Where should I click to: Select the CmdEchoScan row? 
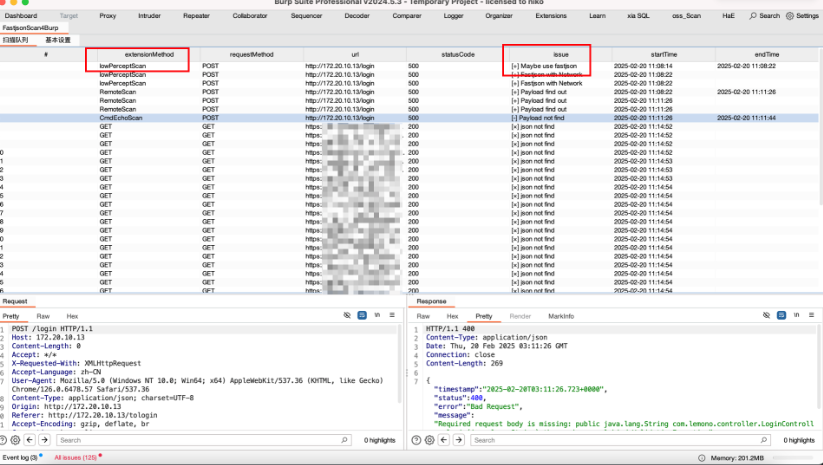tap(409, 118)
